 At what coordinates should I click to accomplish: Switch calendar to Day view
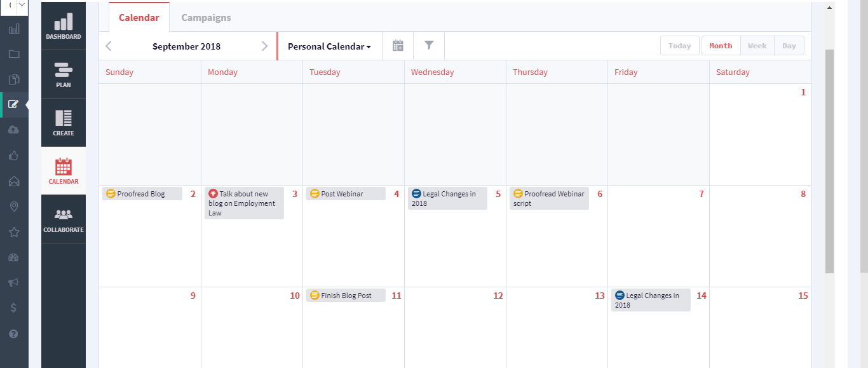click(x=789, y=46)
